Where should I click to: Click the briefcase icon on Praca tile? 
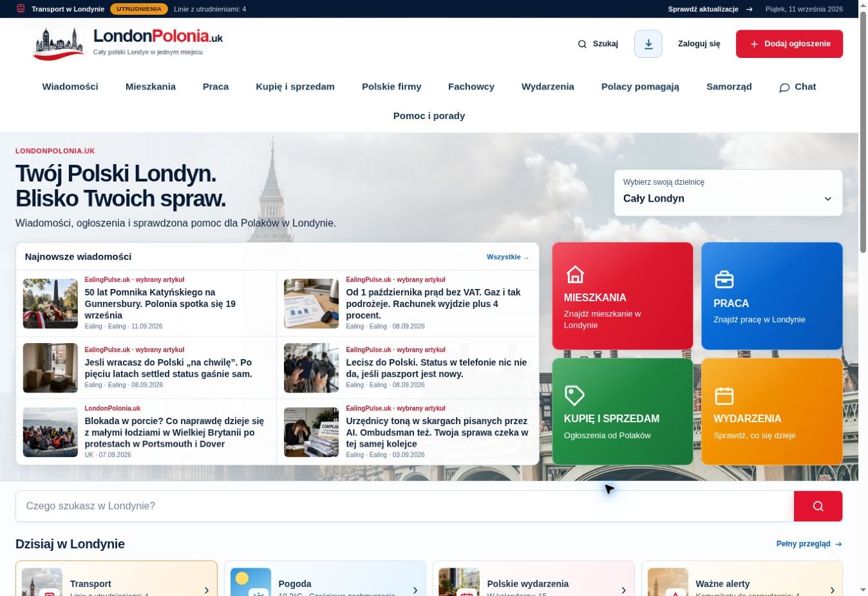(724, 280)
